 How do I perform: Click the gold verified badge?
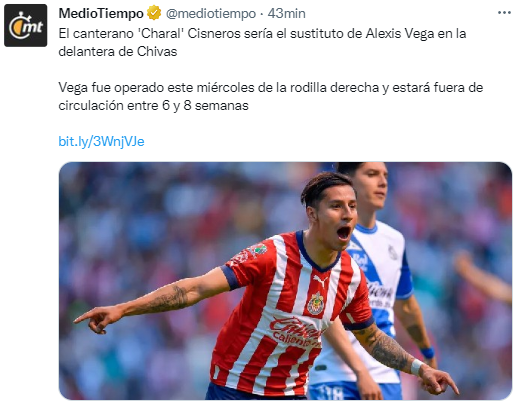[x=154, y=13]
